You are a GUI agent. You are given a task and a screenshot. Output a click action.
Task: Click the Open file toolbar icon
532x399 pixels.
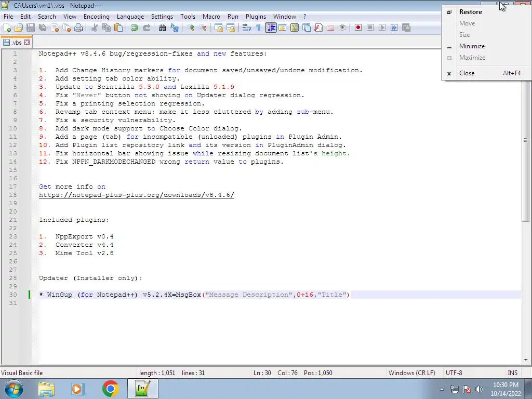pos(19,28)
